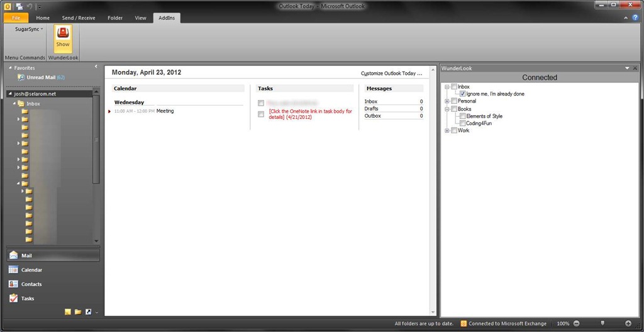Open the Folder List icon in navigation pane
Screen dimensions: 644x332
pyautogui.click(x=78, y=312)
